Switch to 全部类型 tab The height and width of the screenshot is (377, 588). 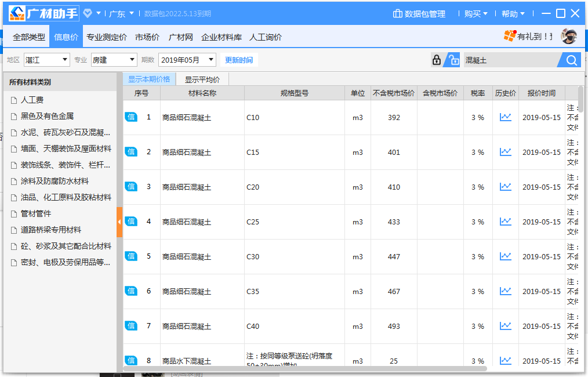pyautogui.click(x=29, y=37)
